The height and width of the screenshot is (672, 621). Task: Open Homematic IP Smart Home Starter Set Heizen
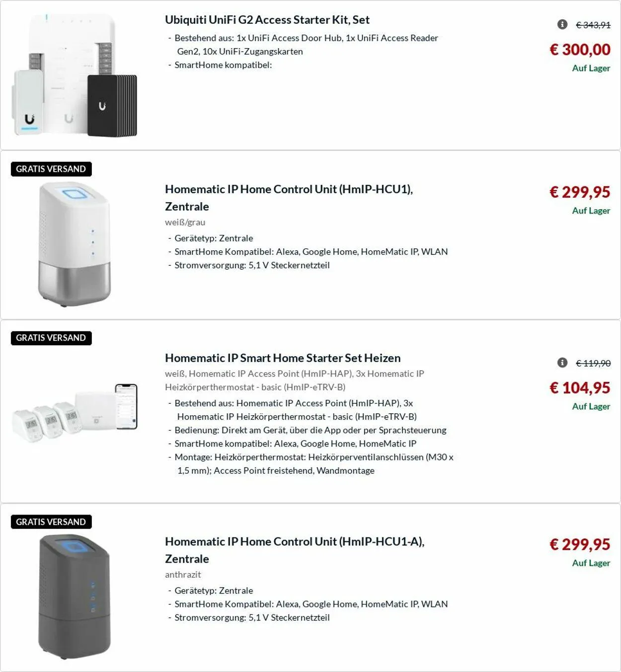[x=283, y=358]
